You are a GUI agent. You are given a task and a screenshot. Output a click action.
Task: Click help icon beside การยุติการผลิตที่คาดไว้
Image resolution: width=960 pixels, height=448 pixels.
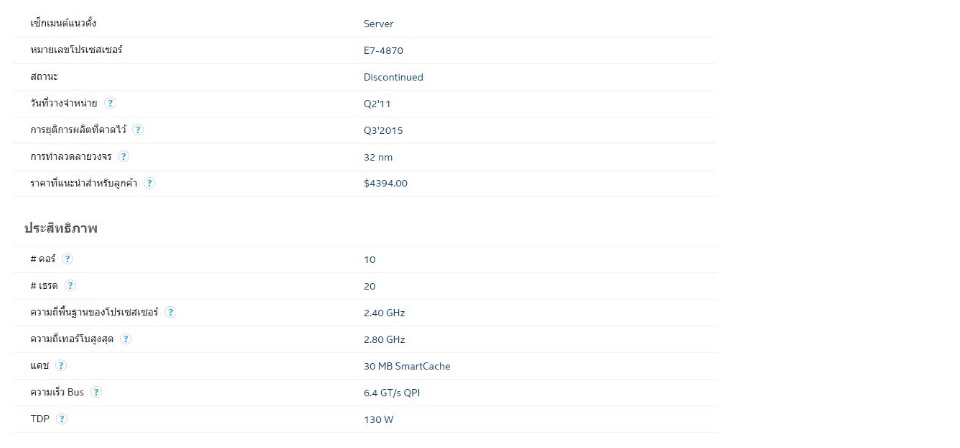pos(138,130)
